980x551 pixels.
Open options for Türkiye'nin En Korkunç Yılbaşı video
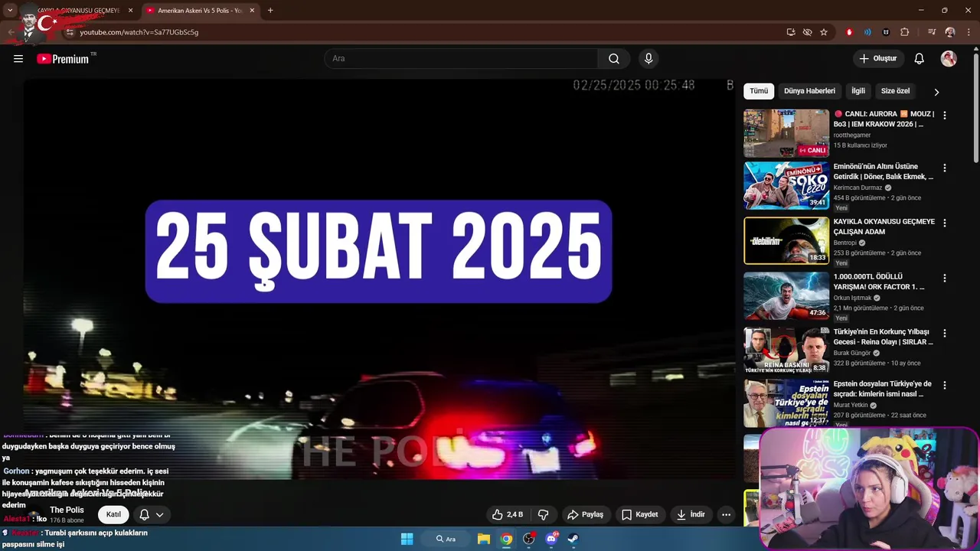pyautogui.click(x=944, y=333)
